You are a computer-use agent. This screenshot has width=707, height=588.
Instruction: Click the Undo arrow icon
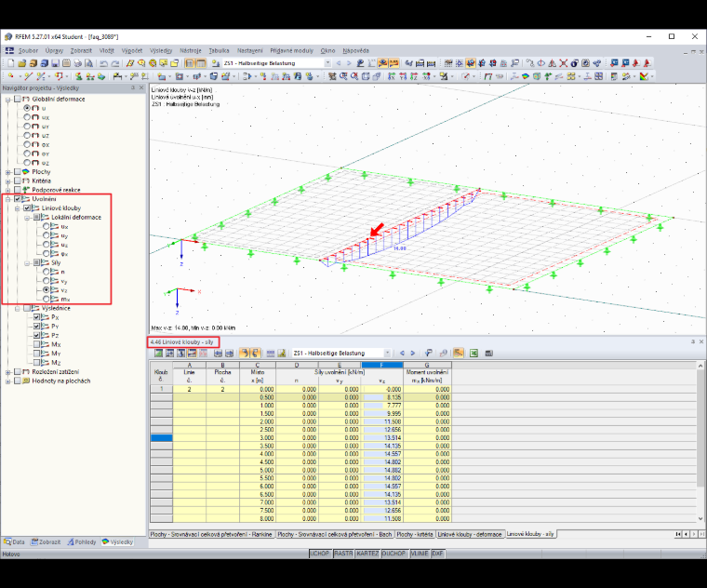click(103, 63)
